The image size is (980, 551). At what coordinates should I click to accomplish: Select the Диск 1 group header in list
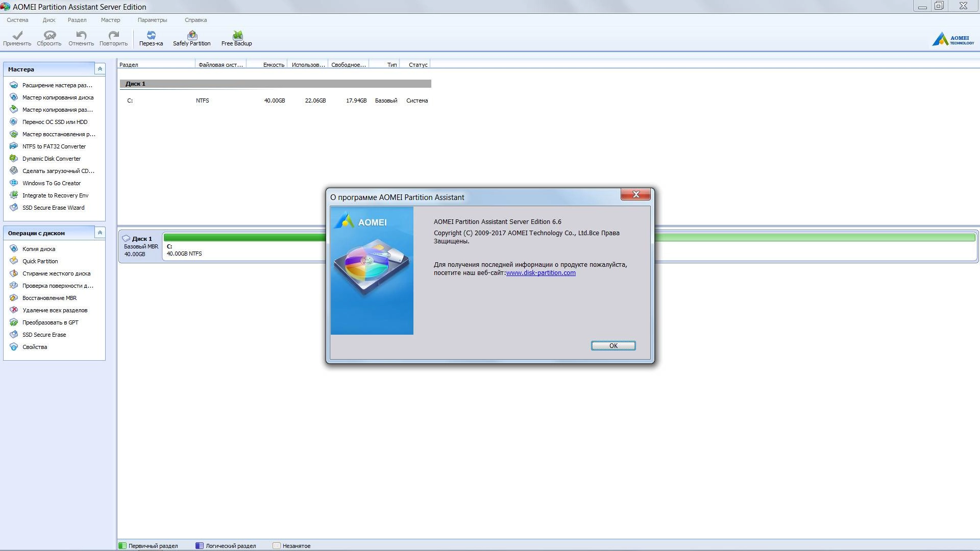(276, 84)
